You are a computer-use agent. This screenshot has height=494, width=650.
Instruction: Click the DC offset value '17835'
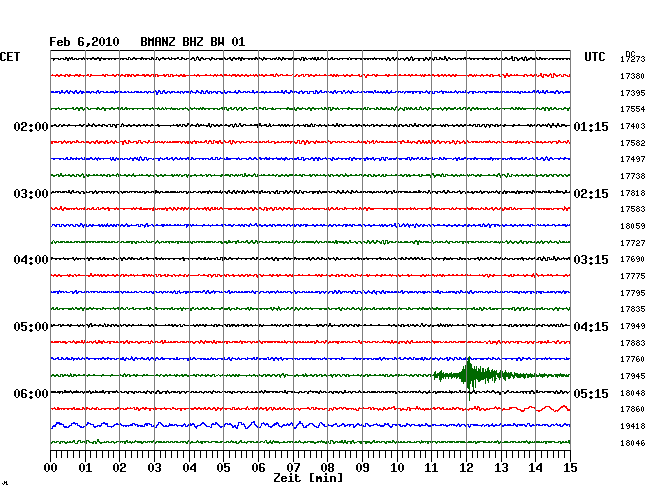(x=633, y=309)
